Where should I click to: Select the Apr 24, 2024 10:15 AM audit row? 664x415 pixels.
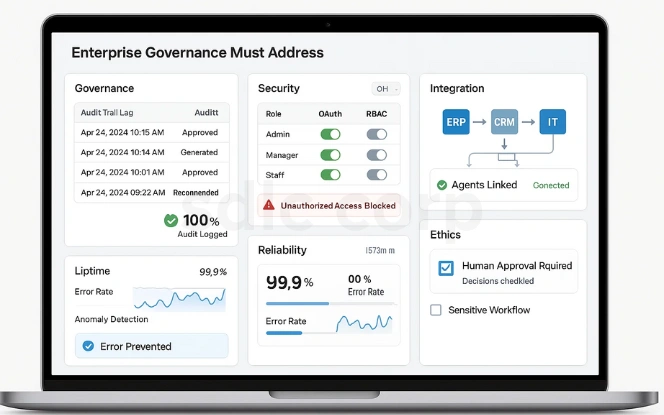152,132
